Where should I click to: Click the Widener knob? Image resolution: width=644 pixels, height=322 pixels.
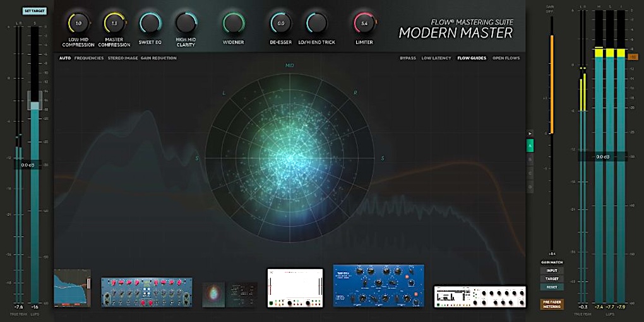tap(233, 23)
